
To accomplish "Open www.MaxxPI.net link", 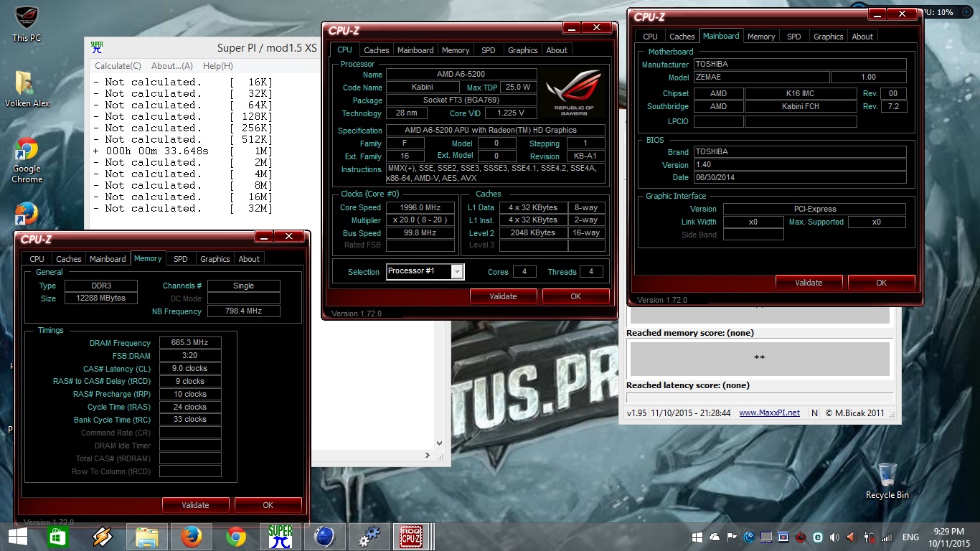I will click(769, 413).
